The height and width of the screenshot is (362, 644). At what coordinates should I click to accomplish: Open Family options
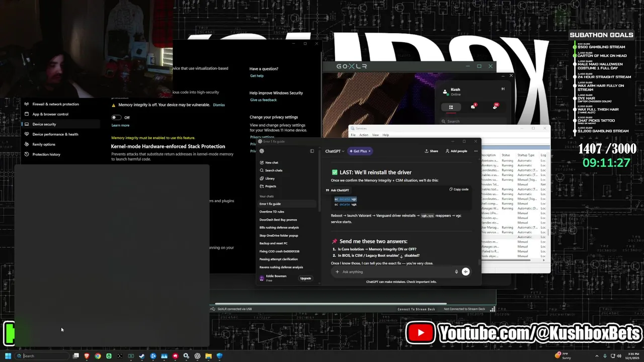click(x=44, y=144)
